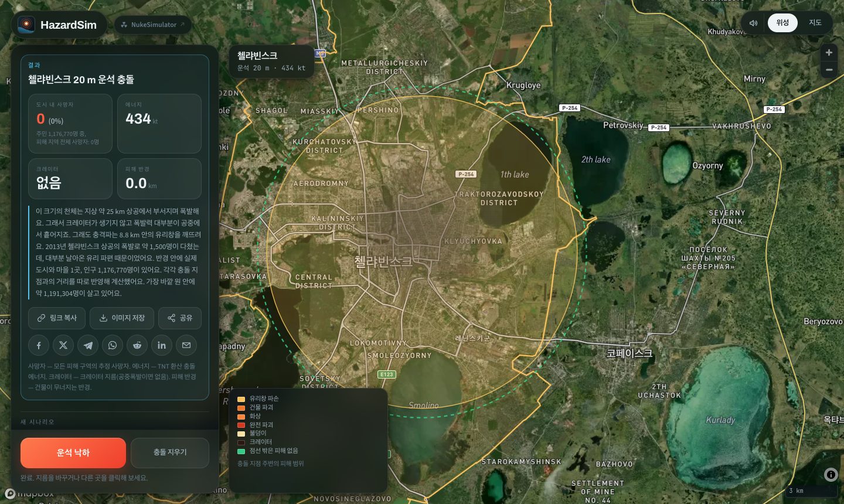Share by email envelope icon
Viewport: 844px width, 504px height.
point(186,345)
